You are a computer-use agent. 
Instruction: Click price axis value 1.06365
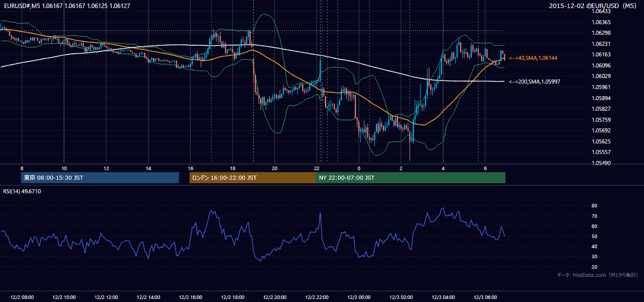[601, 22]
